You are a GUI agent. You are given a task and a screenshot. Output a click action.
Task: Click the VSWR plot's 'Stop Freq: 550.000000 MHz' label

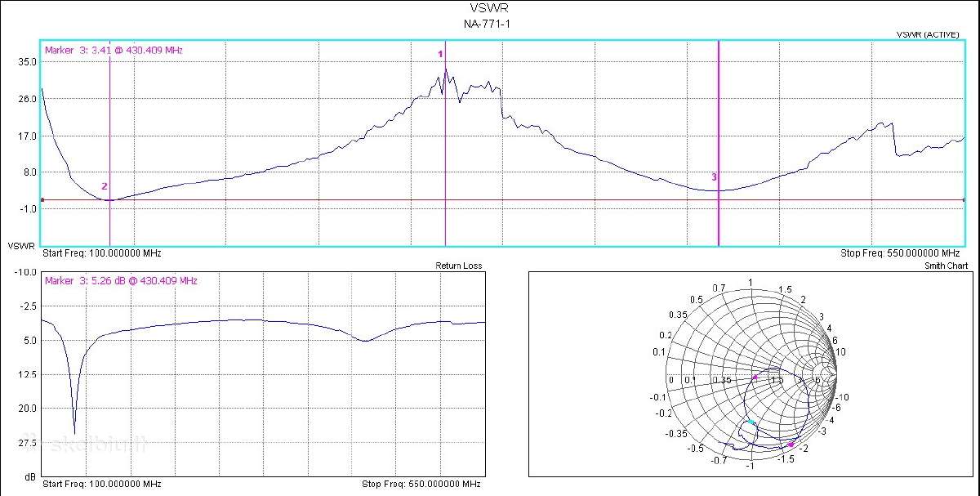coord(900,254)
